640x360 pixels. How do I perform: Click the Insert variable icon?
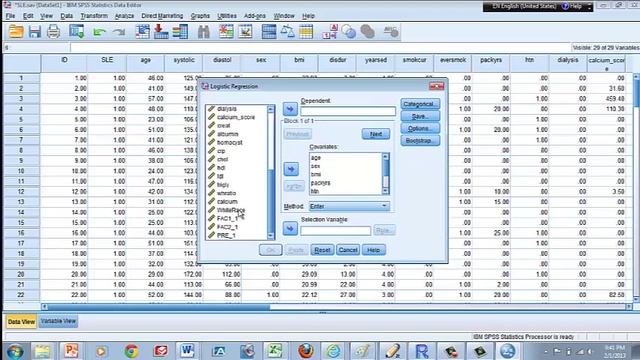[x=245, y=31]
